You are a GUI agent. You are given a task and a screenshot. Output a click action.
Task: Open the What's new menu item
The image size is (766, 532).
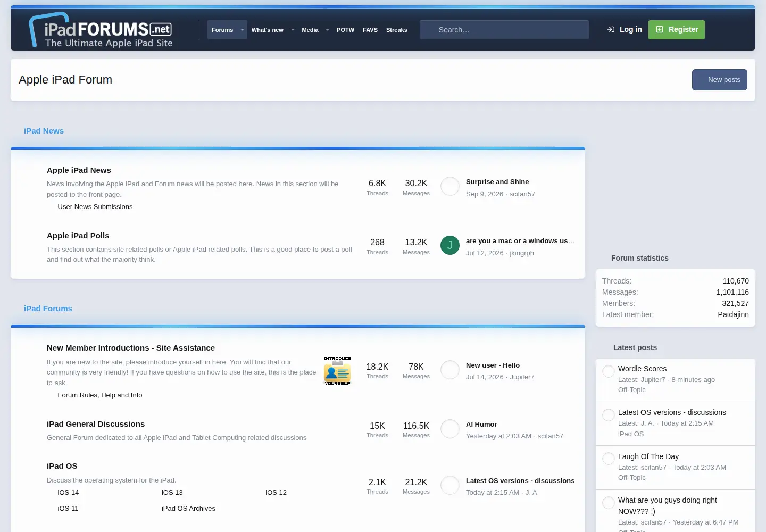click(x=267, y=30)
